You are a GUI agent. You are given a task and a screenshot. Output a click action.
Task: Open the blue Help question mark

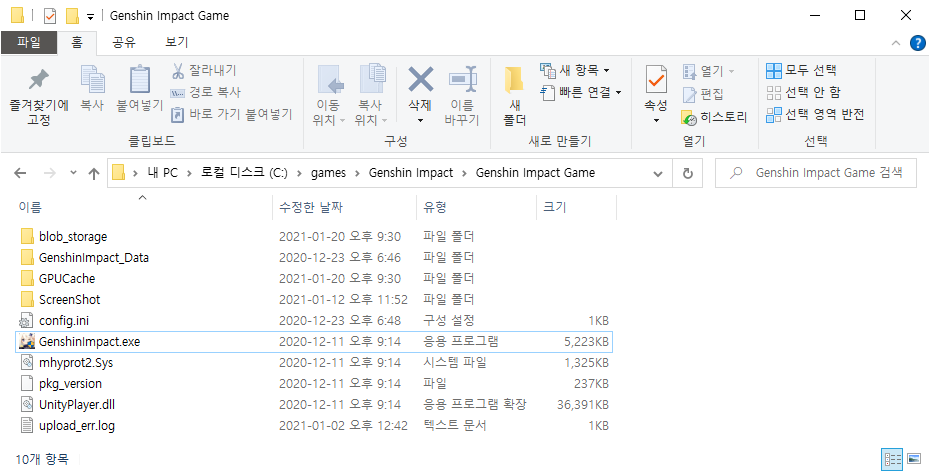(x=917, y=43)
